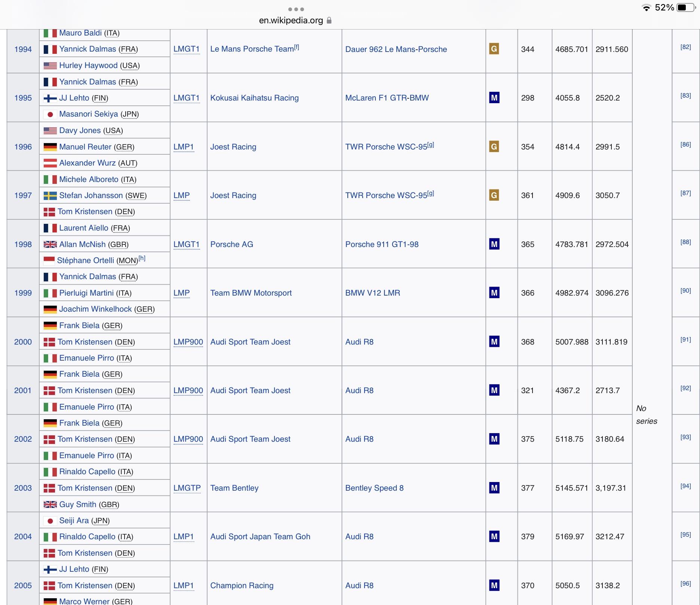The width and height of the screenshot is (700, 605).
Task: Tap the Michelin M icon in 1995 row
Action: (x=494, y=98)
